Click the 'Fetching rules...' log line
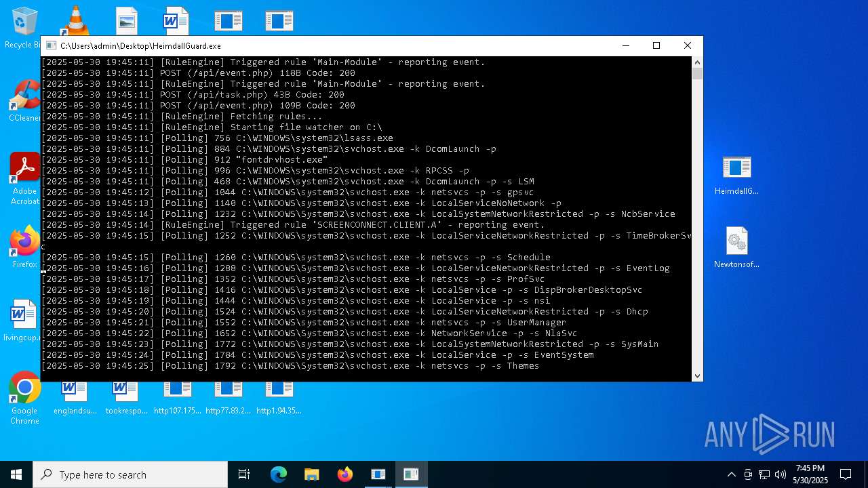Image resolution: width=868 pixels, height=488 pixels. click(x=182, y=117)
